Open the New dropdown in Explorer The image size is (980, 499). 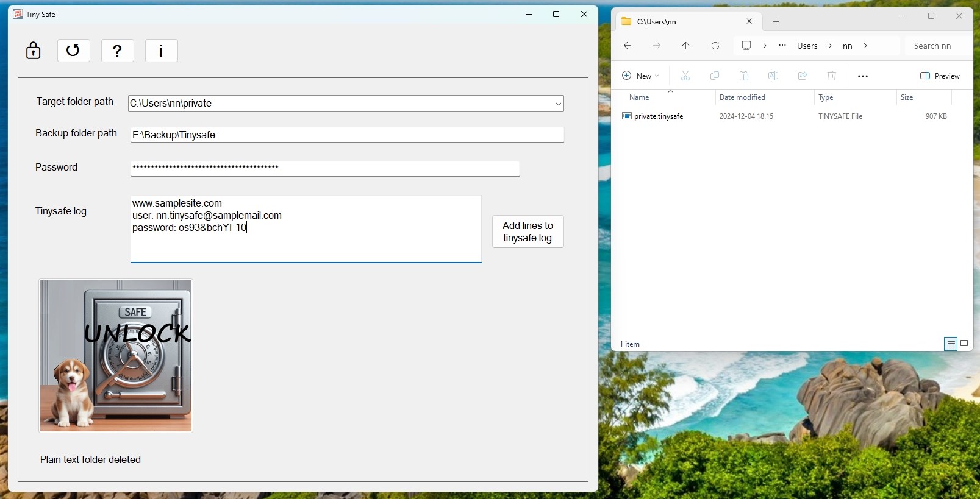click(640, 76)
